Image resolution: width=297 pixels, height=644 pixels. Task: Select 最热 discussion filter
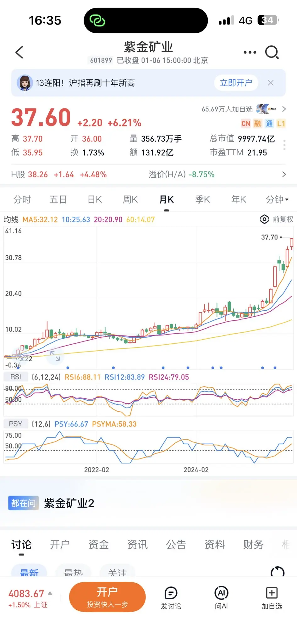coord(74,571)
